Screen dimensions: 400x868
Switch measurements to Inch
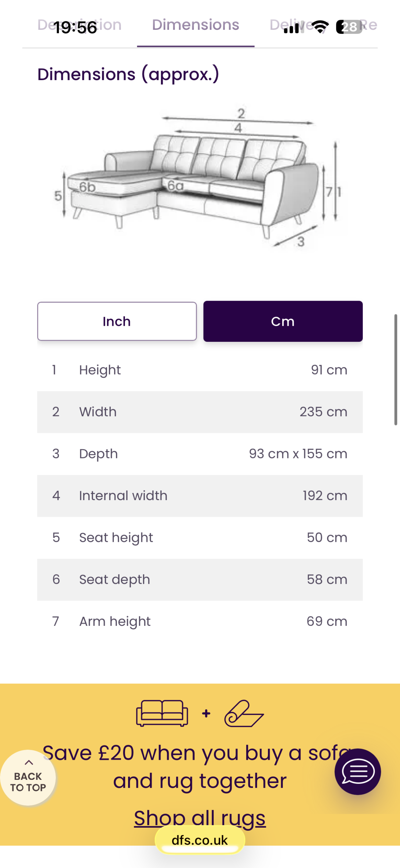[117, 321]
